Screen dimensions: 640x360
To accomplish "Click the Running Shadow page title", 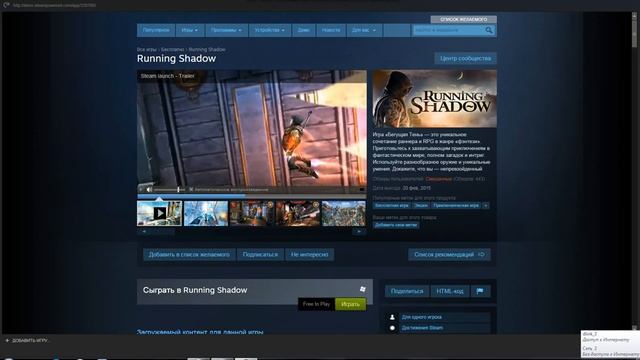I will pyautogui.click(x=176, y=58).
